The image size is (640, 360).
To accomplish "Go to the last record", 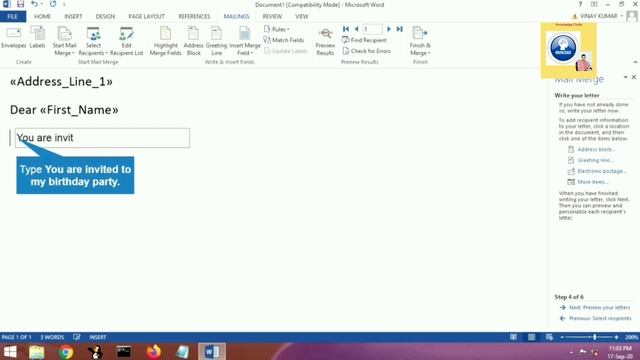I will click(x=400, y=29).
